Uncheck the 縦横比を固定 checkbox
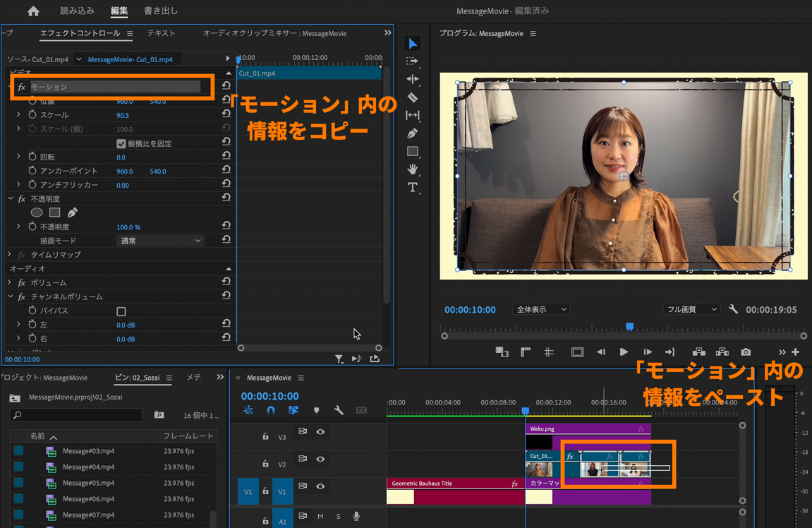This screenshot has width=812, height=528. click(x=121, y=143)
